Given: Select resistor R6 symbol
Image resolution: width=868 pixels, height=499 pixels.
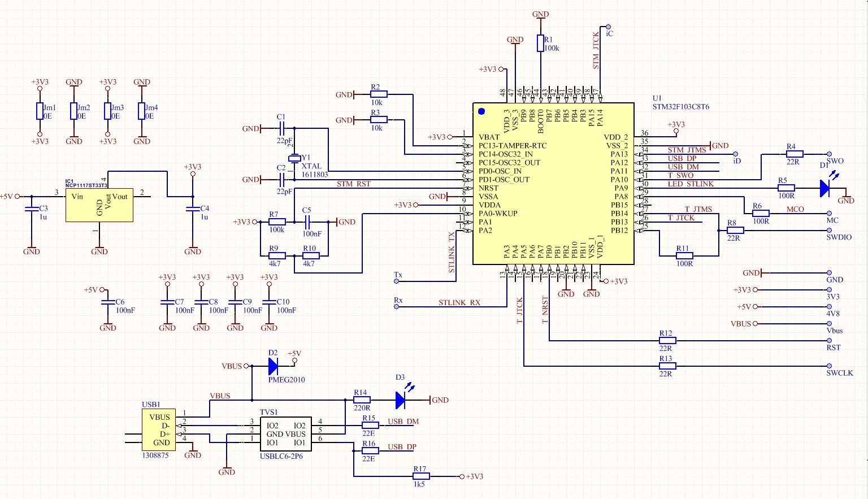Looking at the screenshot, I should 761,213.
